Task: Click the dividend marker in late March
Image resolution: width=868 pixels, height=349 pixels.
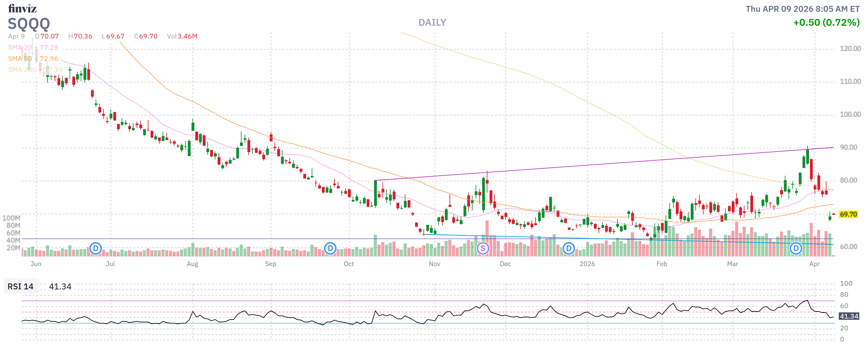Action: pos(796,249)
